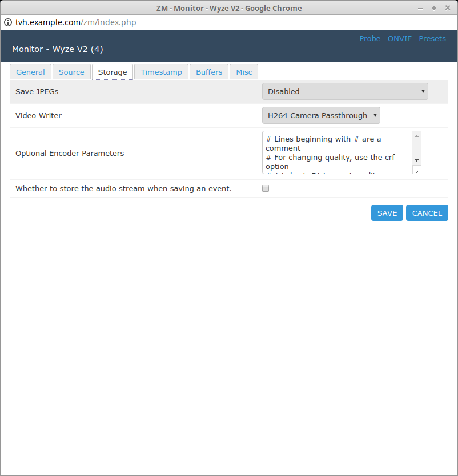Screen dimensions: 458x476
Task: Switch to the Source tab
Action: coord(71,72)
